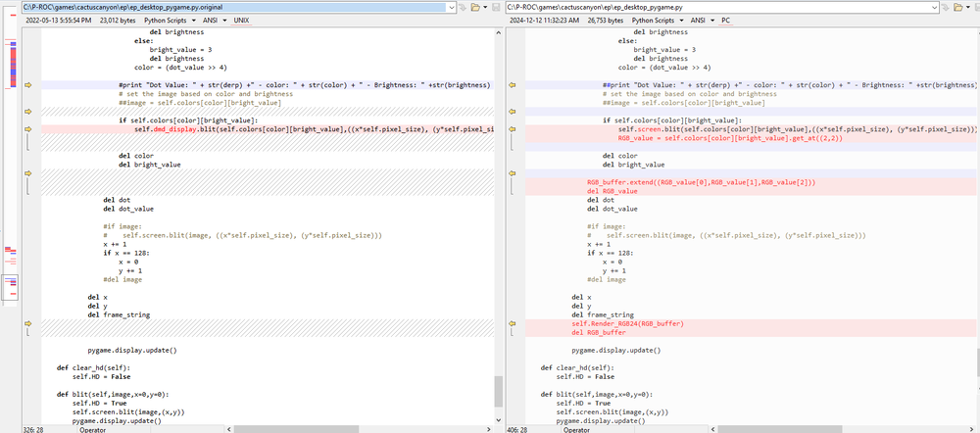Copy right '##print "Dot Value' line to left arrow

[x=512, y=85]
